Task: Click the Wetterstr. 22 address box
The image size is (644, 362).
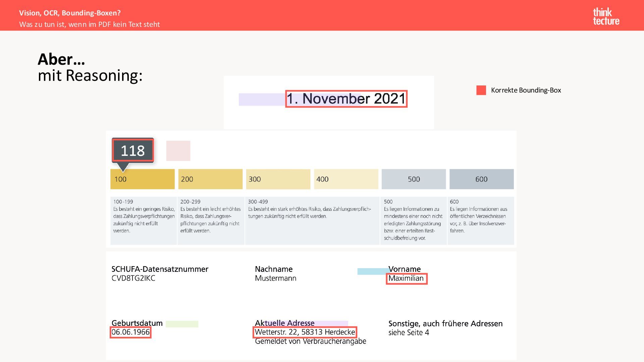Action: coord(305,332)
